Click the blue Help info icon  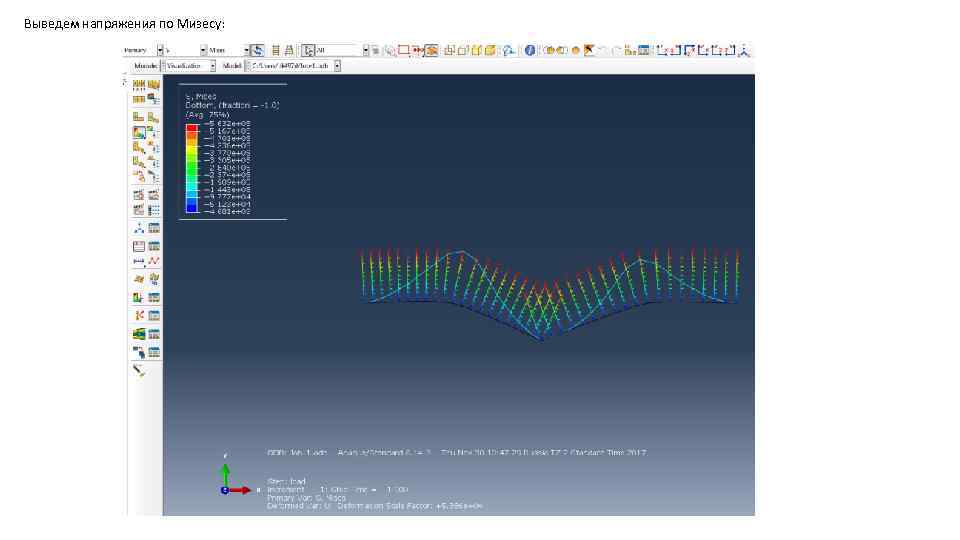(x=530, y=50)
